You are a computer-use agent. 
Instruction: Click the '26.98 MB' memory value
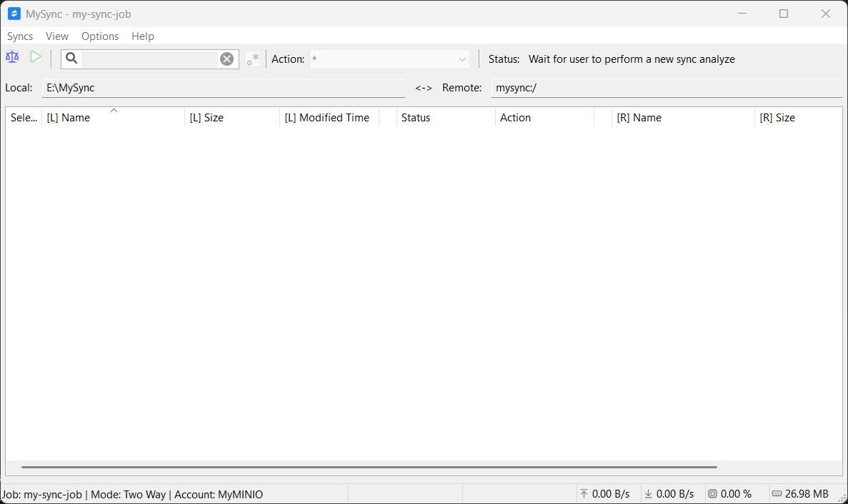pos(807,494)
